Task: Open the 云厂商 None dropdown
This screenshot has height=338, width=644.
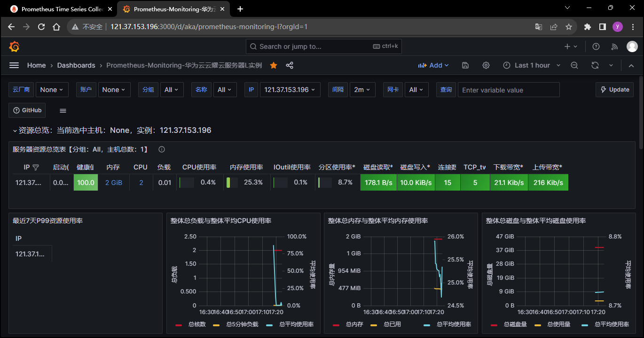Action: tap(52, 90)
